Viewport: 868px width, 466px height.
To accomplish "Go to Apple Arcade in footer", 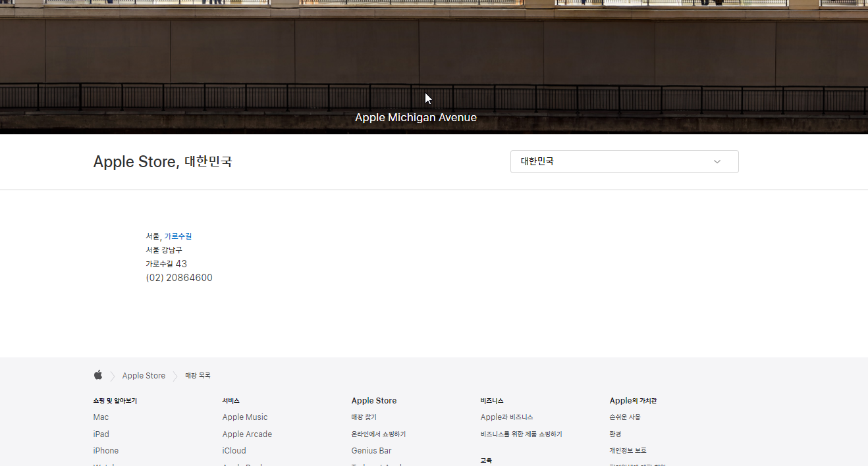I will click(x=247, y=434).
